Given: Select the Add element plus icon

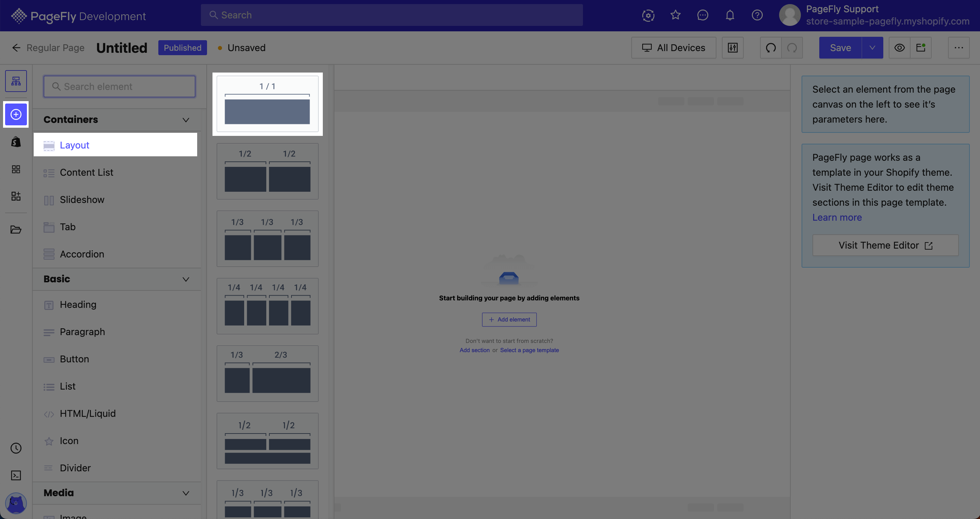Looking at the screenshot, I should click(x=16, y=114).
